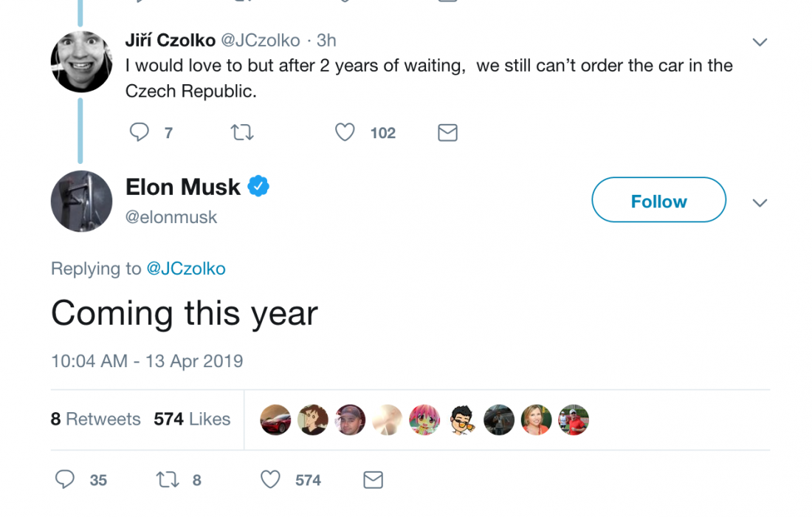The width and height of the screenshot is (812, 517).
Task: Click Elon Musk's verified badge
Action: [258, 187]
